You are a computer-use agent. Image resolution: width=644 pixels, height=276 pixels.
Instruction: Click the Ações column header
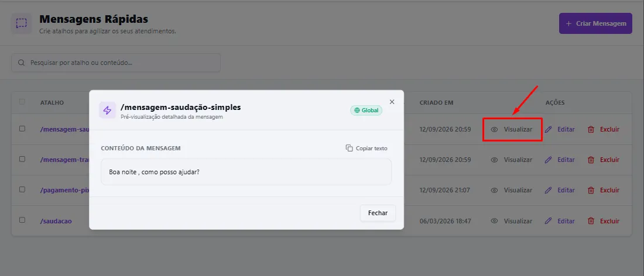(x=555, y=102)
